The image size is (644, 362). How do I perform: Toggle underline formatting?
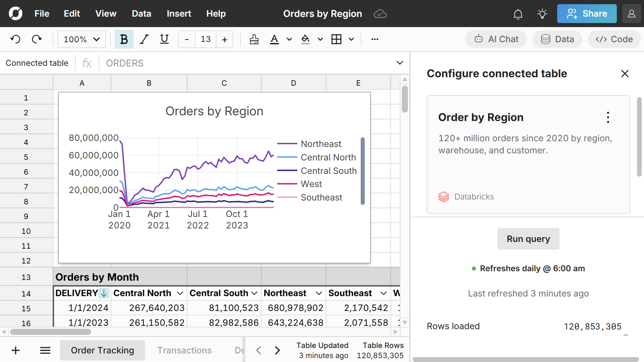pos(164,39)
